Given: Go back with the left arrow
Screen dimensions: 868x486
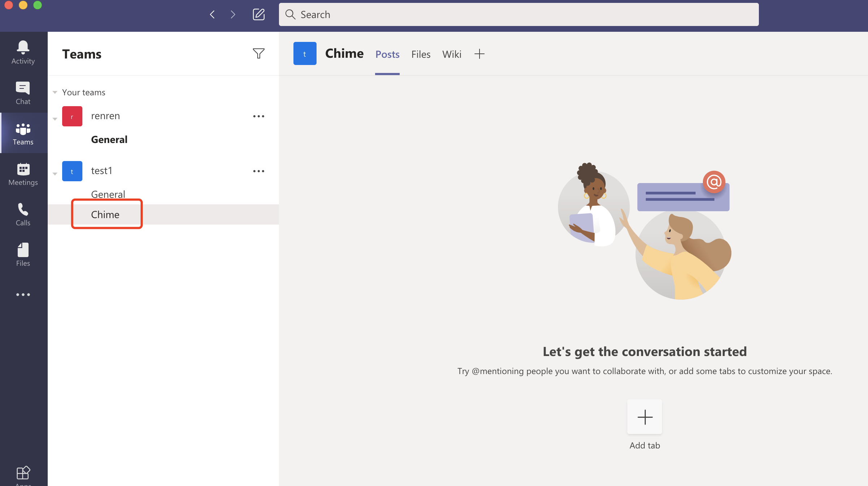Looking at the screenshot, I should (212, 14).
